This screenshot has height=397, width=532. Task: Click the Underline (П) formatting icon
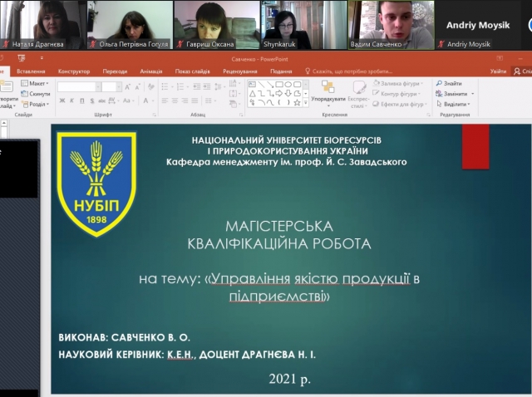82,100
